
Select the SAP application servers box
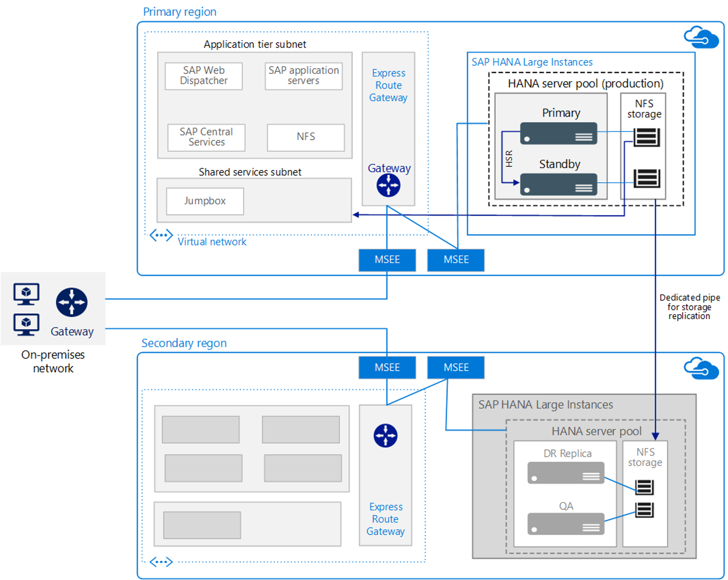(x=304, y=76)
